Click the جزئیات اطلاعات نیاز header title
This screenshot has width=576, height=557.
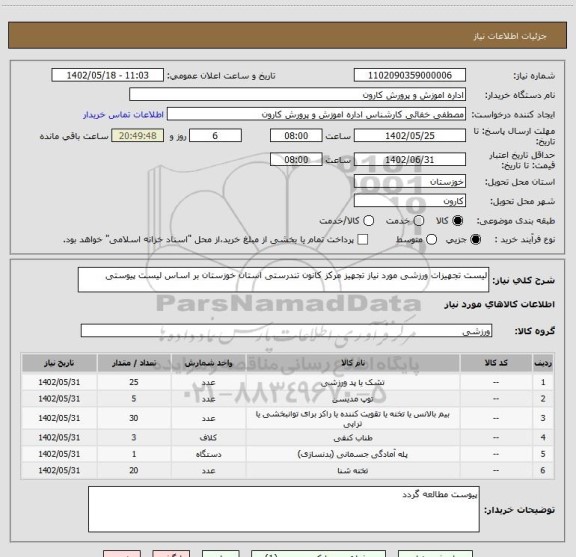[510, 36]
